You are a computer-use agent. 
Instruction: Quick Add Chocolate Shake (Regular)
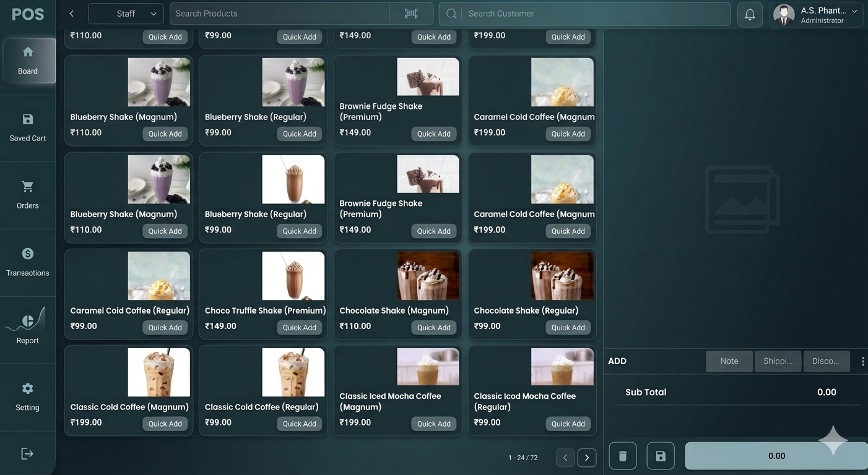[568, 327]
